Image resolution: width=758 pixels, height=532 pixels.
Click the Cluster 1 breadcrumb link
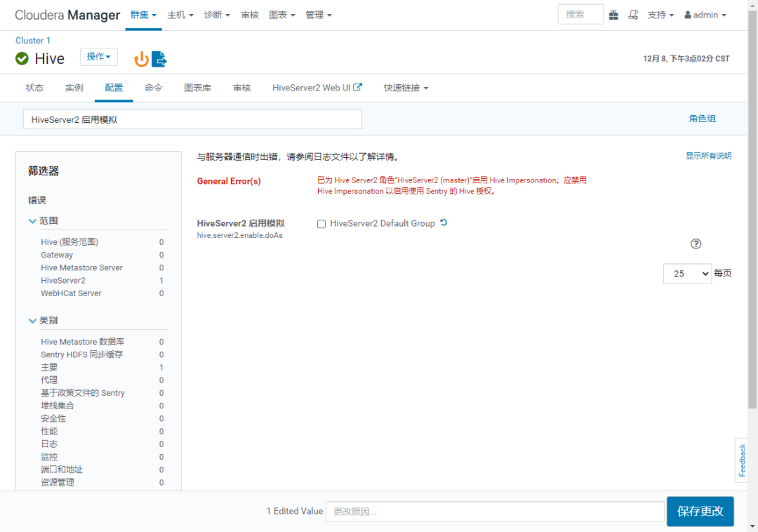(33, 41)
